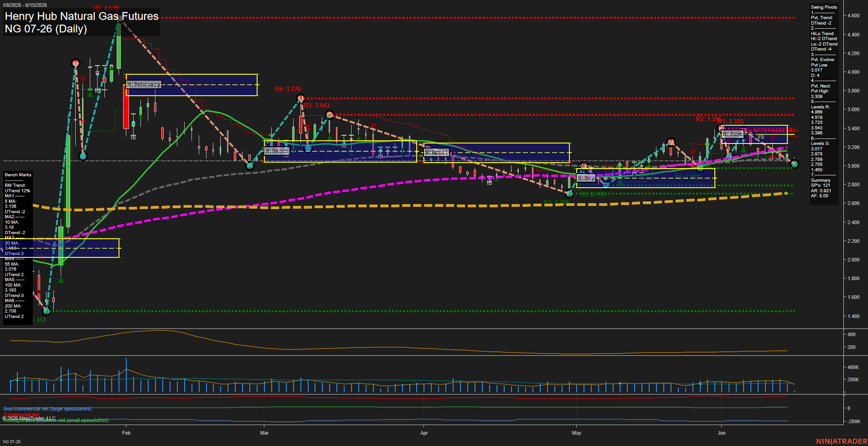Select the M:June month range label

[x=732, y=134]
